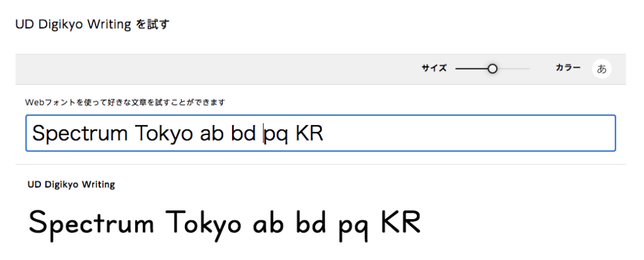Click the light slider track right of handle

(514, 69)
